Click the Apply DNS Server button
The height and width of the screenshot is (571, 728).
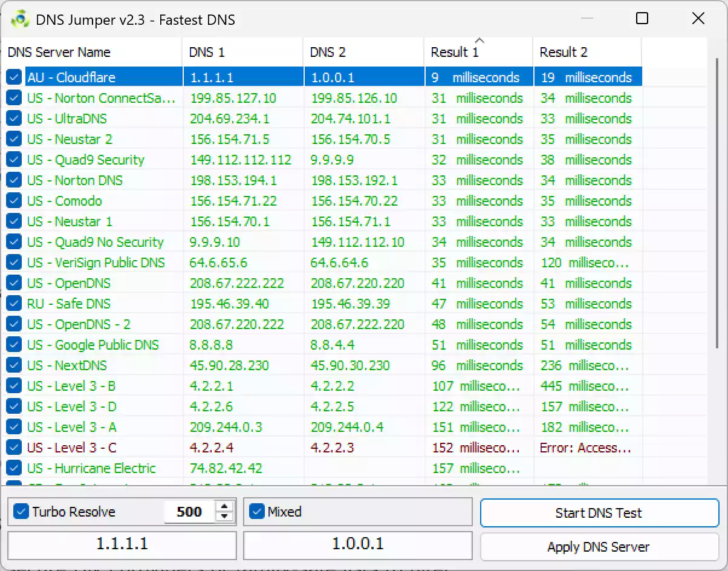pyautogui.click(x=599, y=547)
